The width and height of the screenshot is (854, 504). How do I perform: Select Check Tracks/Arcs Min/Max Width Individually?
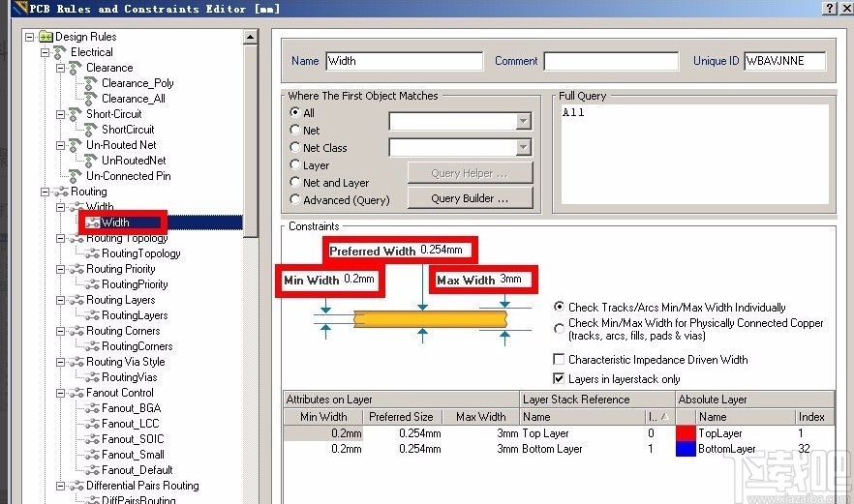(x=559, y=307)
